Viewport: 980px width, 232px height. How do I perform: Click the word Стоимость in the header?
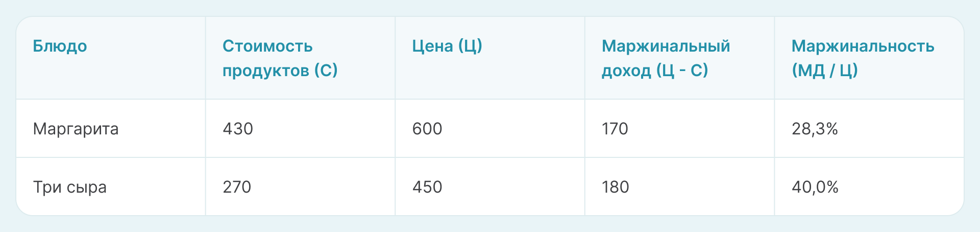click(267, 47)
